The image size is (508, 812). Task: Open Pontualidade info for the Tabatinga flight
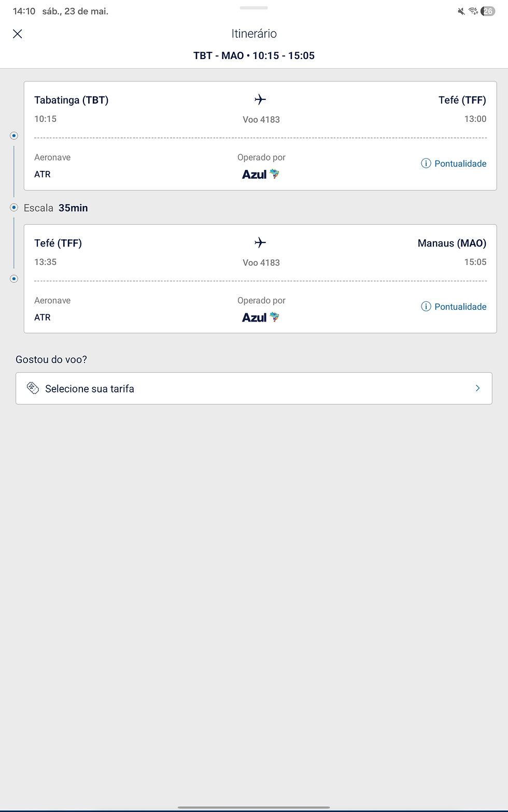pos(454,164)
